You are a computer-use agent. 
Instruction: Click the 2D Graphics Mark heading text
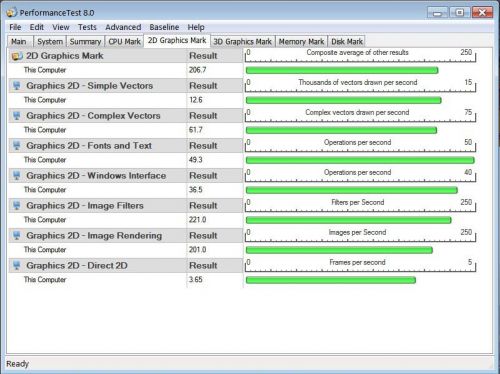[x=65, y=56]
